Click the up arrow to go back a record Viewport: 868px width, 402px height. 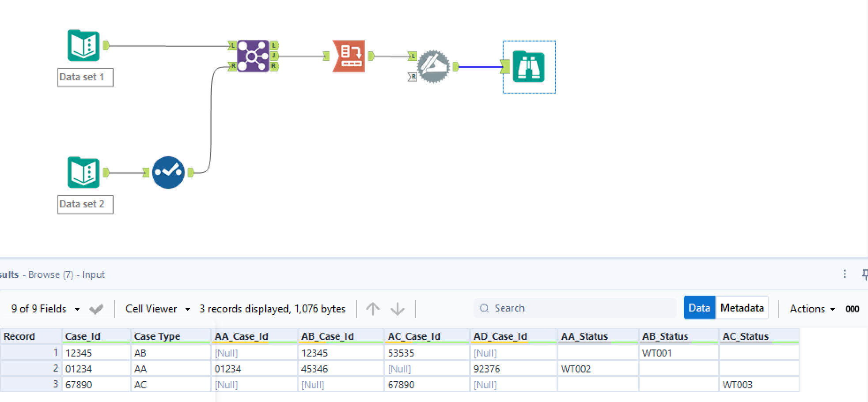[x=372, y=308]
